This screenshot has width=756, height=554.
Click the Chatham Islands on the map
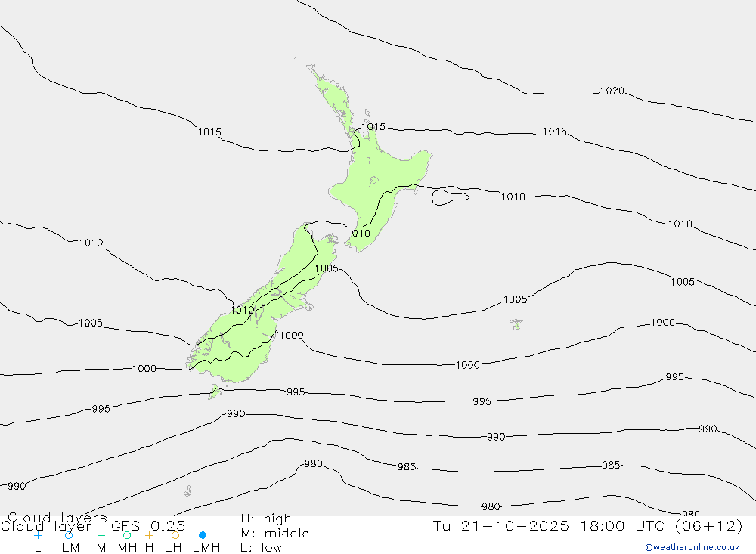[516, 324]
